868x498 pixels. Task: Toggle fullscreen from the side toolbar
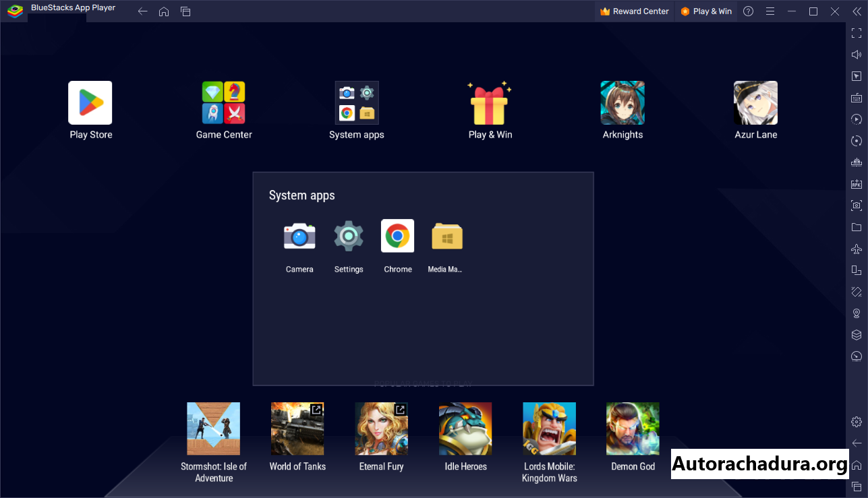[857, 33]
